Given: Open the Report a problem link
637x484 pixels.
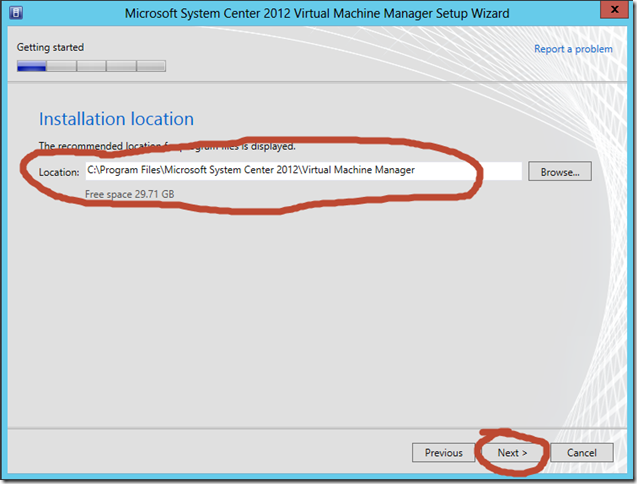Looking at the screenshot, I should pyautogui.click(x=573, y=49).
